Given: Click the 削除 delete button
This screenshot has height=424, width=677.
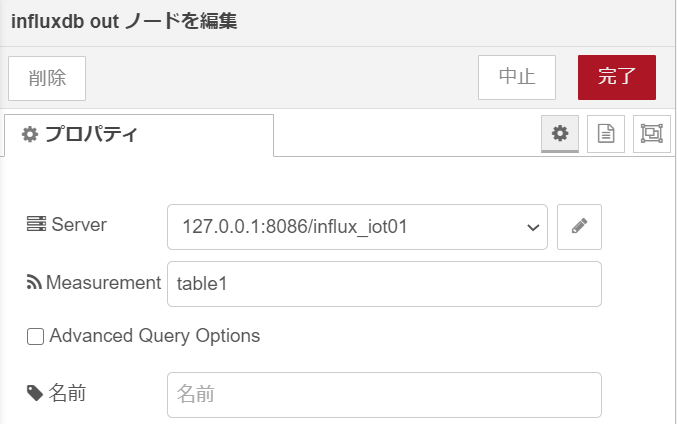Looking at the screenshot, I should point(47,78).
